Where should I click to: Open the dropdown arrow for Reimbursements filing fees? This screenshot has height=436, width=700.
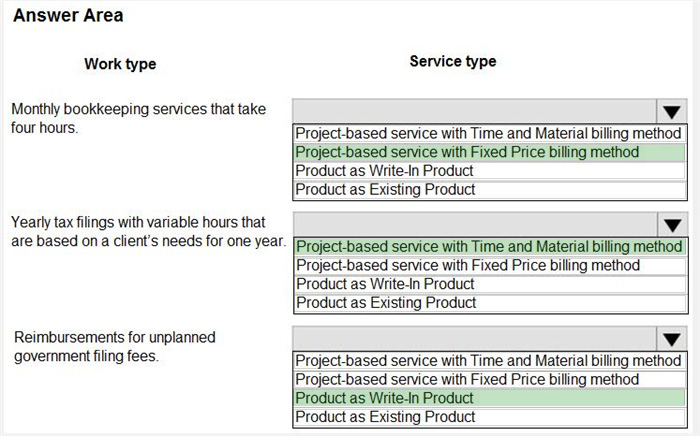[672, 339]
